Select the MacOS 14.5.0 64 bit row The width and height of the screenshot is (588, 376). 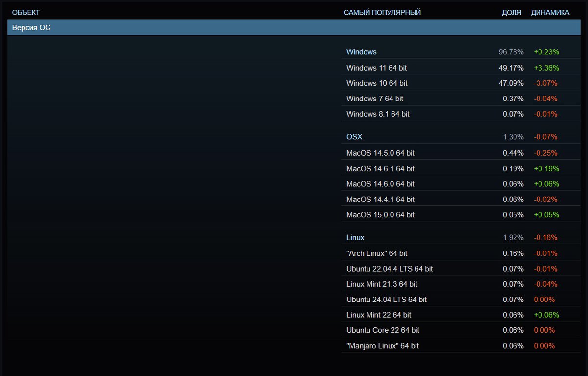click(x=380, y=153)
